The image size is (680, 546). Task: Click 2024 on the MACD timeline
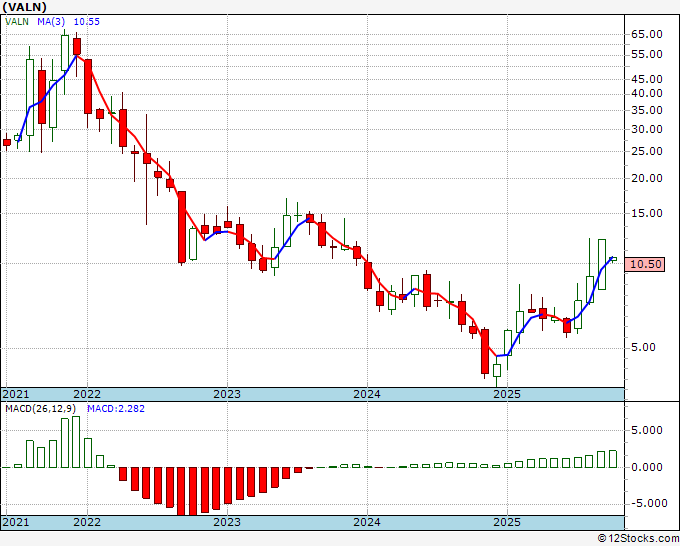click(367, 522)
